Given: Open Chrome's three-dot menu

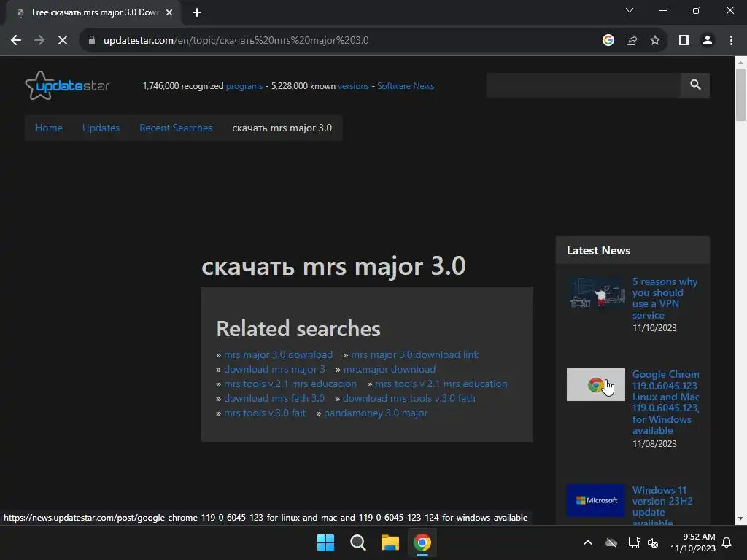Looking at the screenshot, I should pyautogui.click(x=731, y=41).
